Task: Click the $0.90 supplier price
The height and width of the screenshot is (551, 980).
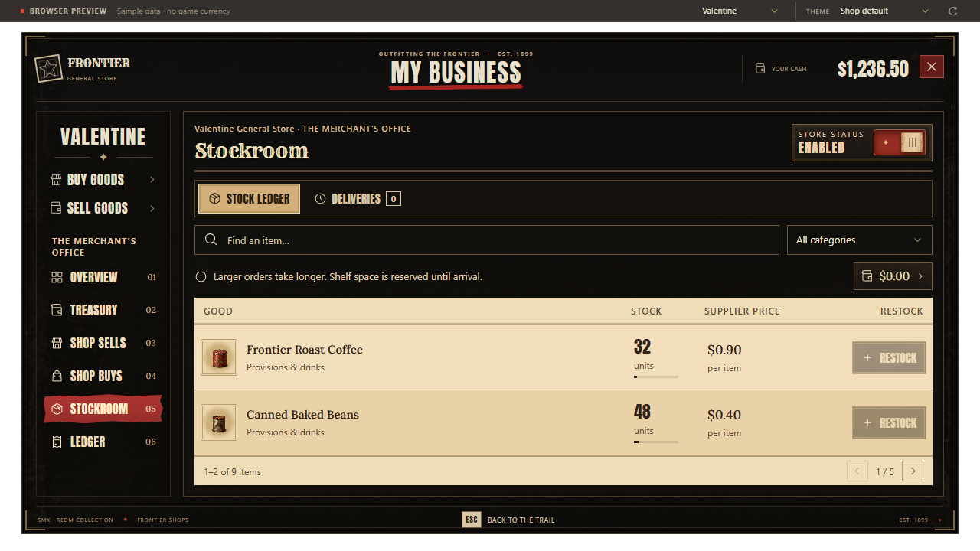Action: pyautogui.click(x=724, y=350)
